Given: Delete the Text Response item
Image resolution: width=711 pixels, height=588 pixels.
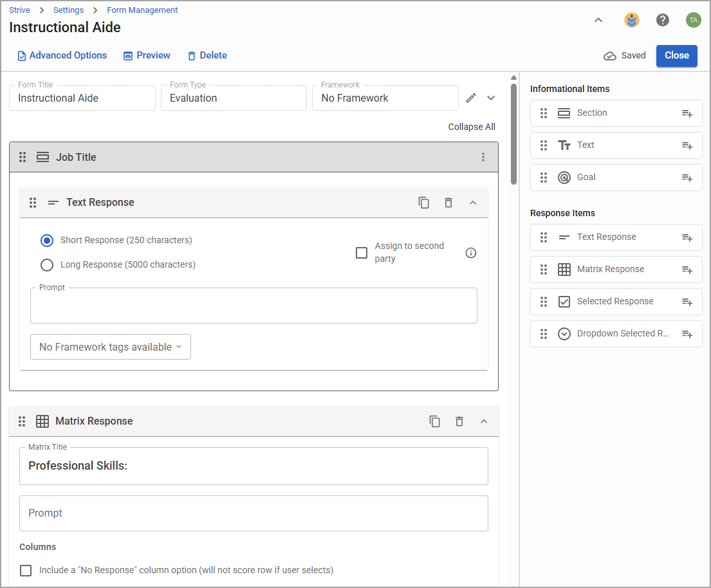Looking at the screenshot, I should 448,203.
